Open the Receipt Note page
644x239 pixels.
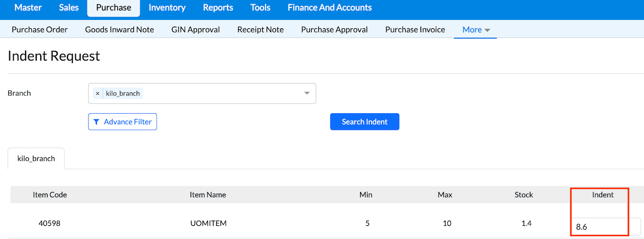(x=260, y=29)
